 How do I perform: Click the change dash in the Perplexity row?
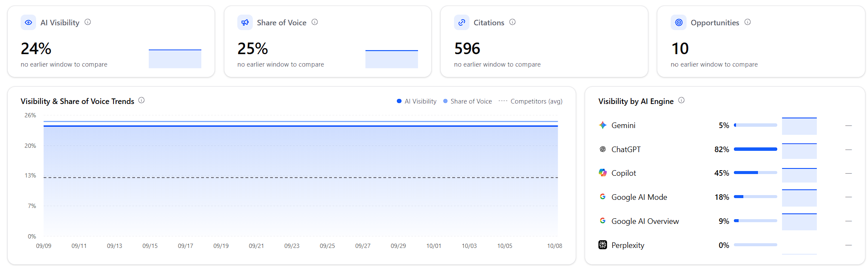(x=848, y=245)
